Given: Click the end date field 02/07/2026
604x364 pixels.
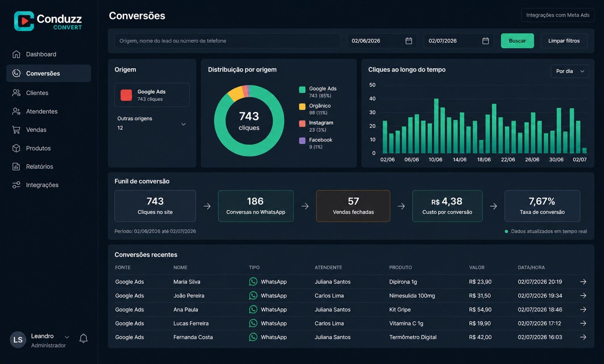Looking at the screenshot, I should (459, 41).
